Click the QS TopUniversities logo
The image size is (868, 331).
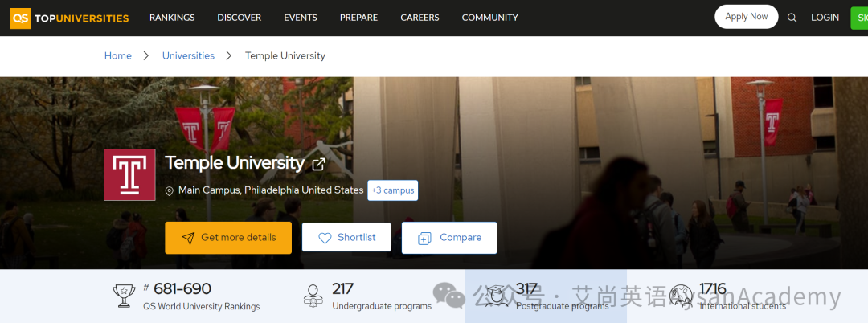coord(70,18)
